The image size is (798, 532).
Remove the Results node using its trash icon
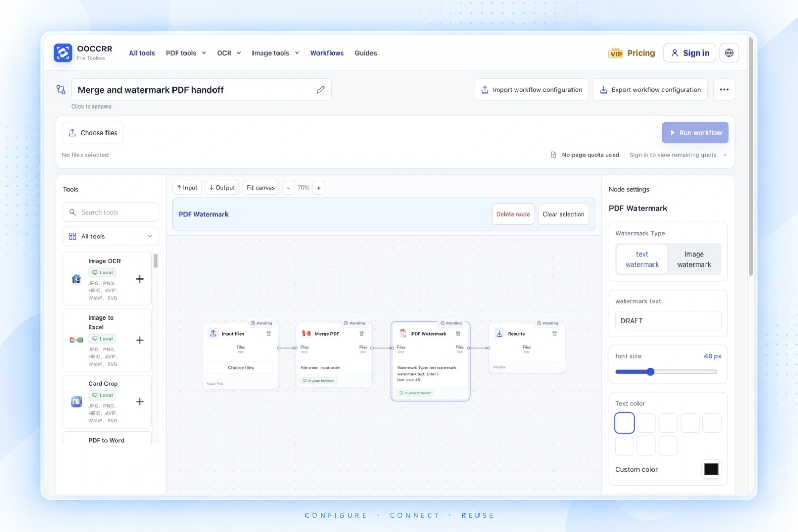tap(554, 334)
